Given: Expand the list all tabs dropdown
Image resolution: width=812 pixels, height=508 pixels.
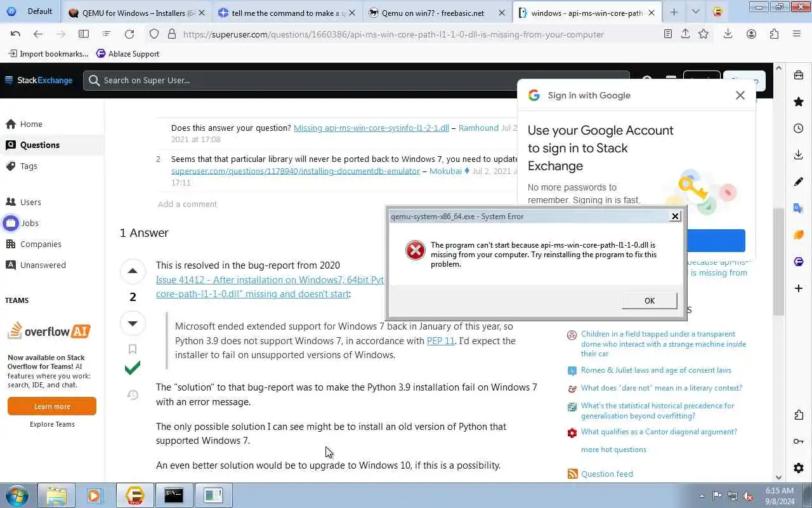Looking at the screenshot, I should [695, 12].
